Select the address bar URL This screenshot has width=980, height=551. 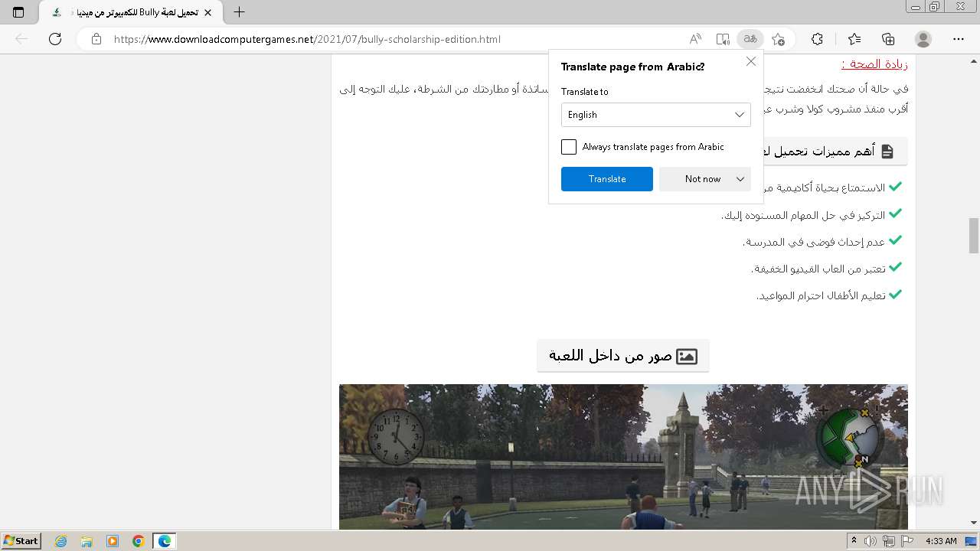[x=307, y=39]
